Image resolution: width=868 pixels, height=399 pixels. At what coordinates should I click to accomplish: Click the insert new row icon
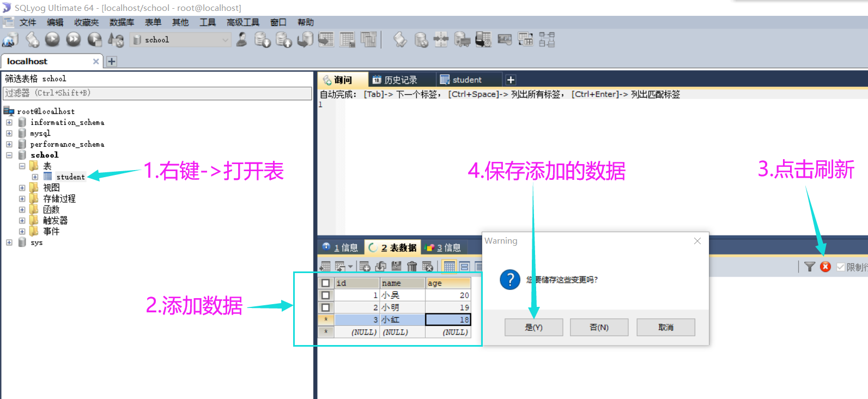click(365, 267)
